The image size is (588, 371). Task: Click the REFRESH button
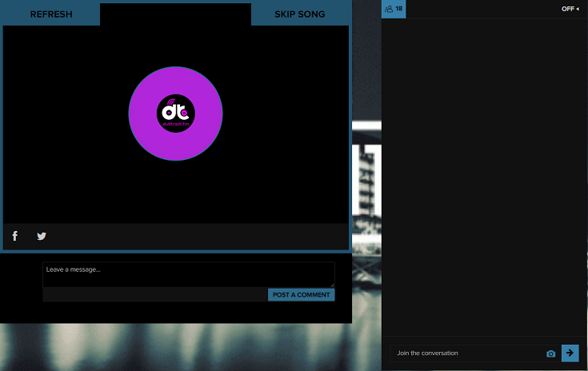tap(51, 14)
